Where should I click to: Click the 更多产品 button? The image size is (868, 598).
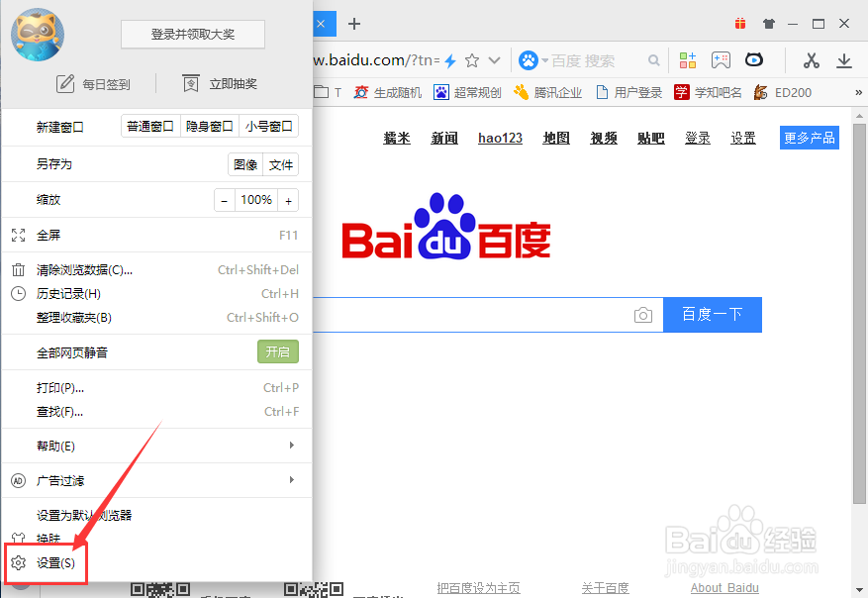(x=810, y=138)
